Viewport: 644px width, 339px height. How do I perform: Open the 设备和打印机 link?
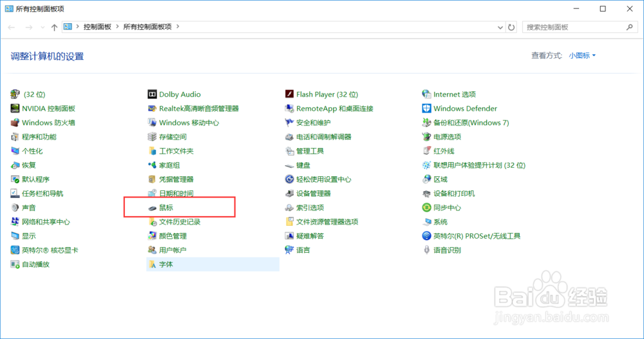pyautogui.click(x=454, y=194)
